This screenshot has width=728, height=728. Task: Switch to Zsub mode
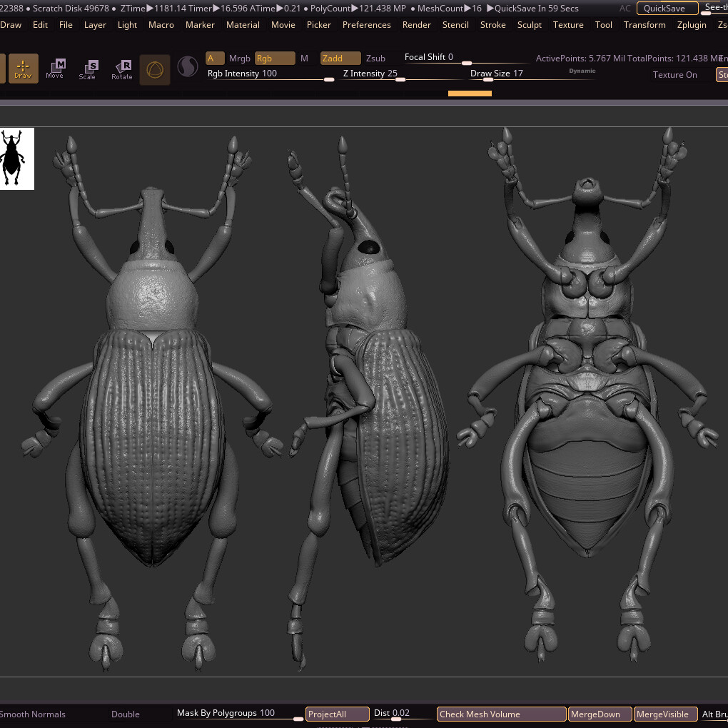pyautogui.click(x=375, y=59)
